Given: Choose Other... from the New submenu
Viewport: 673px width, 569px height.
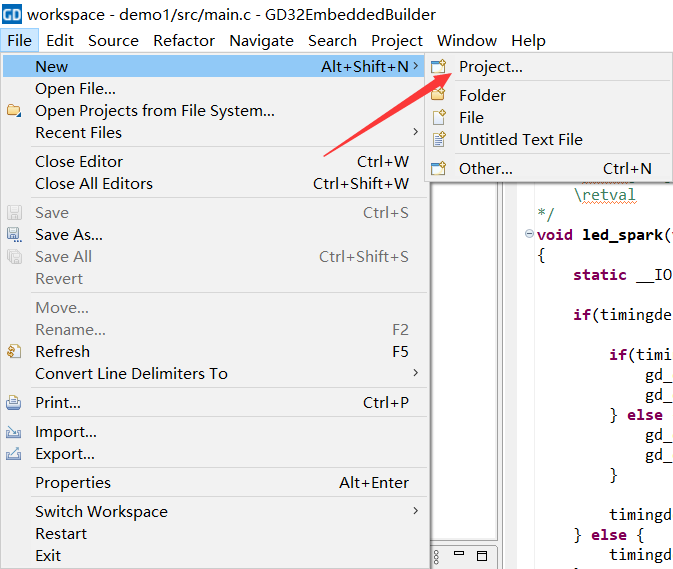Looking at the screenshot, I should click(x=485, y=169).
